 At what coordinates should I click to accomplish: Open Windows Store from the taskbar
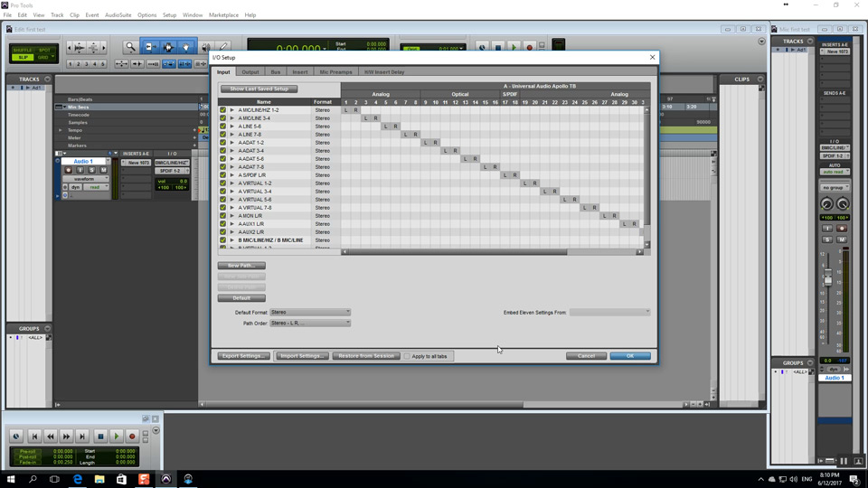click(122, 479)
